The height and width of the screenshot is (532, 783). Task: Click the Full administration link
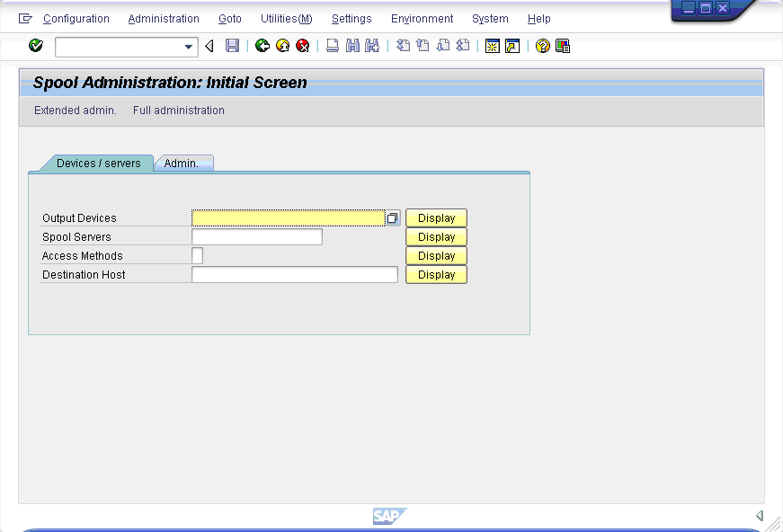[178, 111]
